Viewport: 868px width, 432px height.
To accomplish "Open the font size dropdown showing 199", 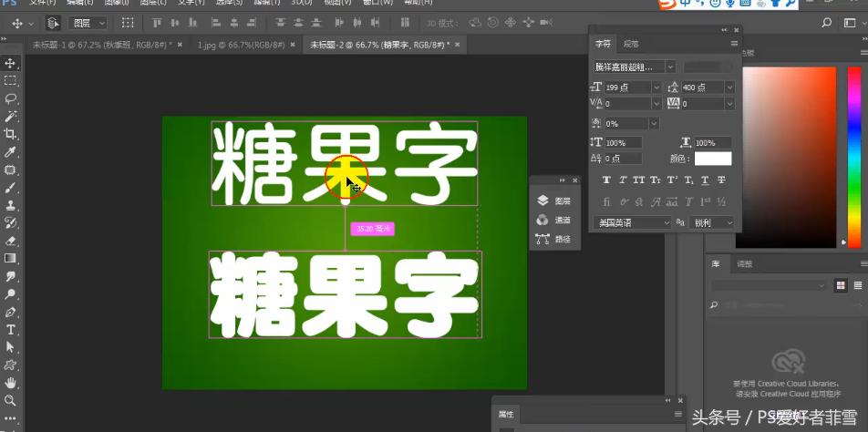I will tap(656, 87).
